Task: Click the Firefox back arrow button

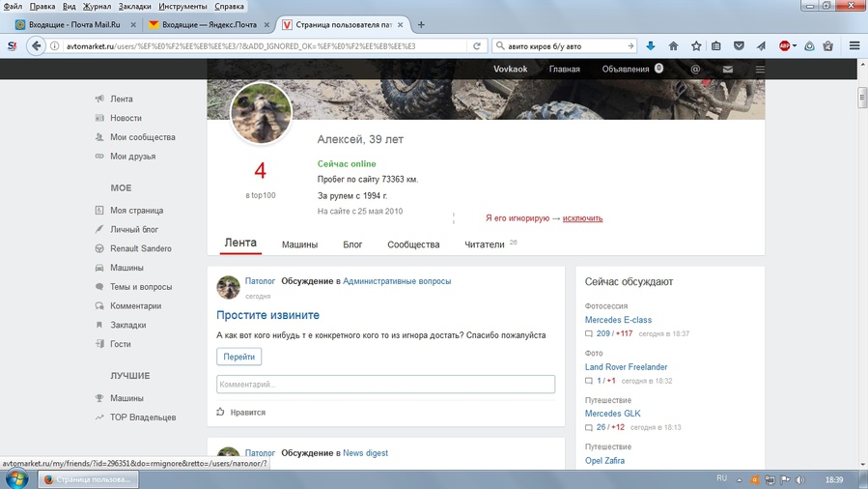Action: [36, 46]
